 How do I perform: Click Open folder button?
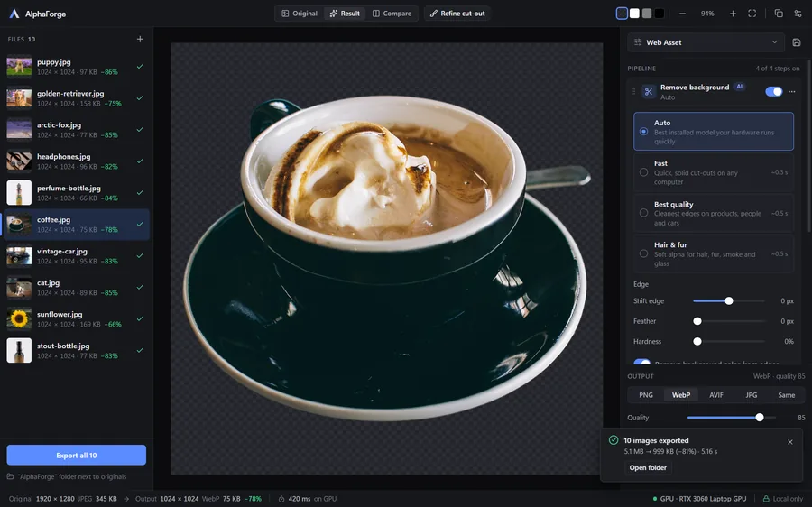(648, 467)
